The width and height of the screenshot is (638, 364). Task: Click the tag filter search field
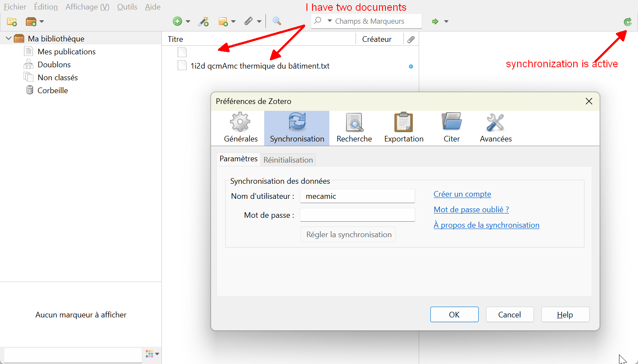pyautogui.click(x=73, y=355)
